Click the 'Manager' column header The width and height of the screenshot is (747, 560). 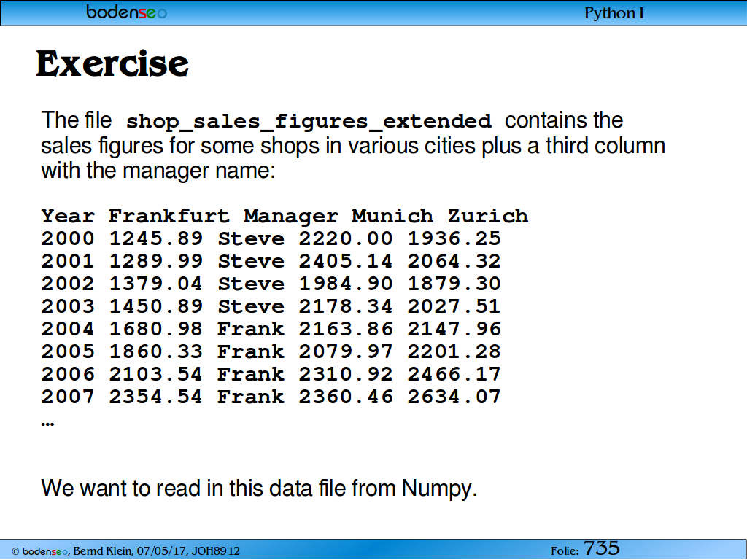[291, 217]
